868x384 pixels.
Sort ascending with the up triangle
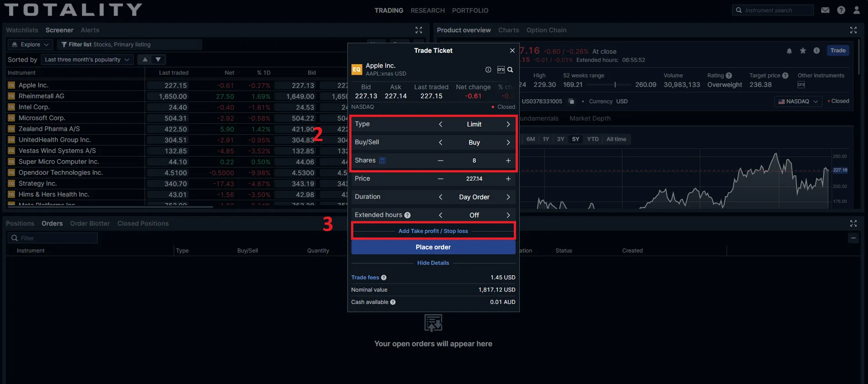pyautogui.click(x=145, y=60)
